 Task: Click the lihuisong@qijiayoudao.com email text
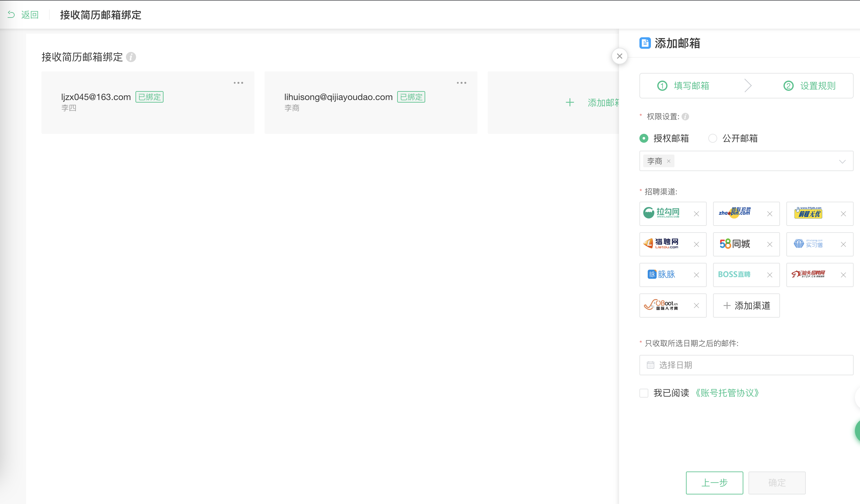(338, 97)
